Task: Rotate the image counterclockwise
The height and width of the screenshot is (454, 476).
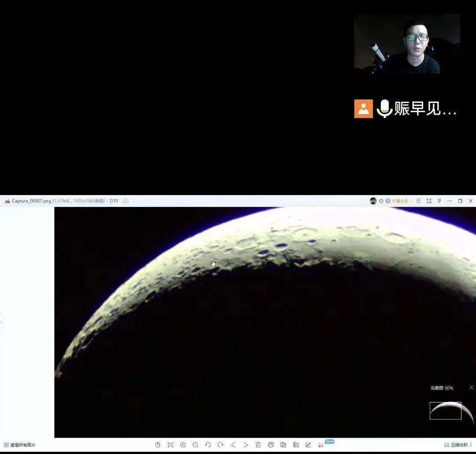Action: pos(208,445)
